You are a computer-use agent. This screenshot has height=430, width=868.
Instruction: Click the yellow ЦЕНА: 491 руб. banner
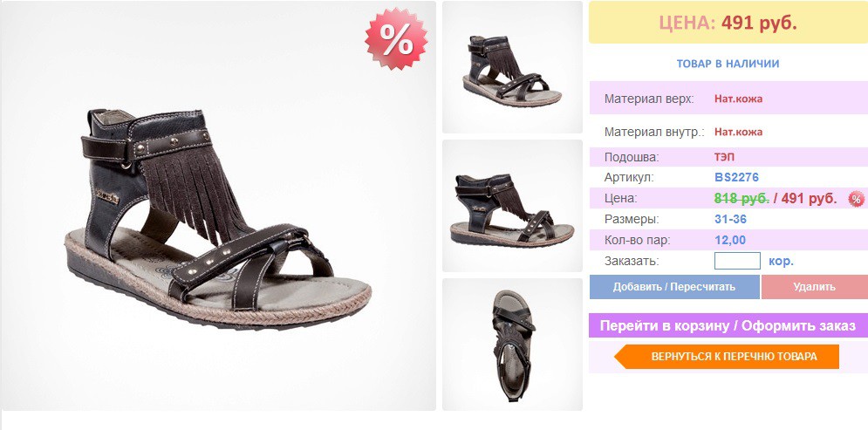click(728, 22)
